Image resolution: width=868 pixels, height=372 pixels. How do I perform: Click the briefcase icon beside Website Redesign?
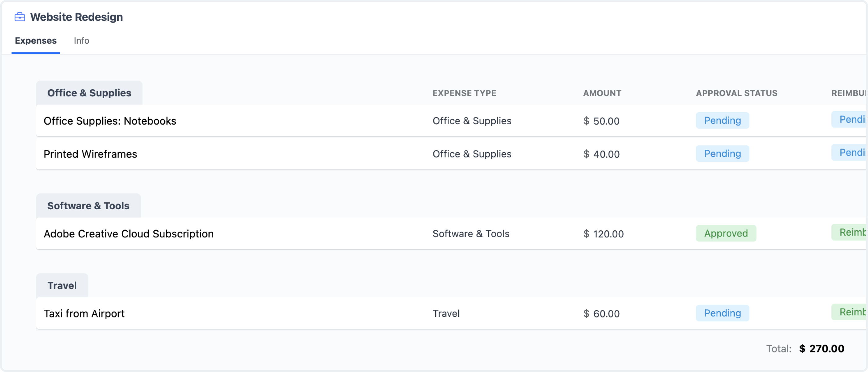click(20, 16)
